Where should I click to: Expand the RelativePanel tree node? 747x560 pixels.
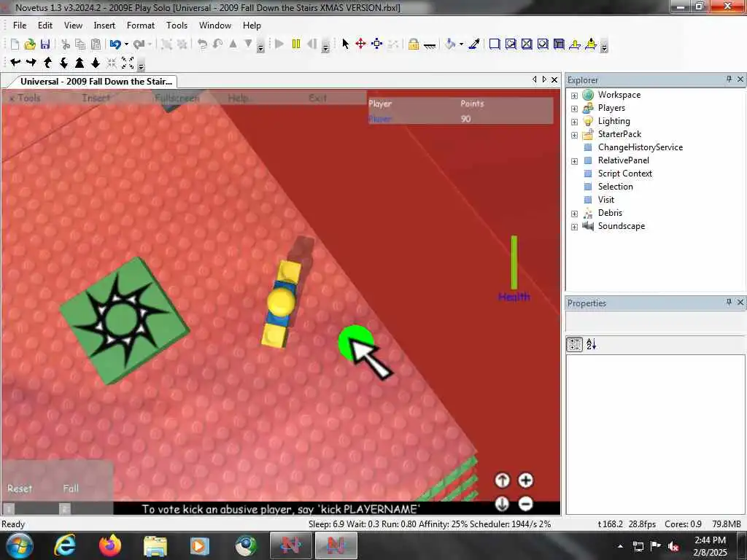coord(575,161)
